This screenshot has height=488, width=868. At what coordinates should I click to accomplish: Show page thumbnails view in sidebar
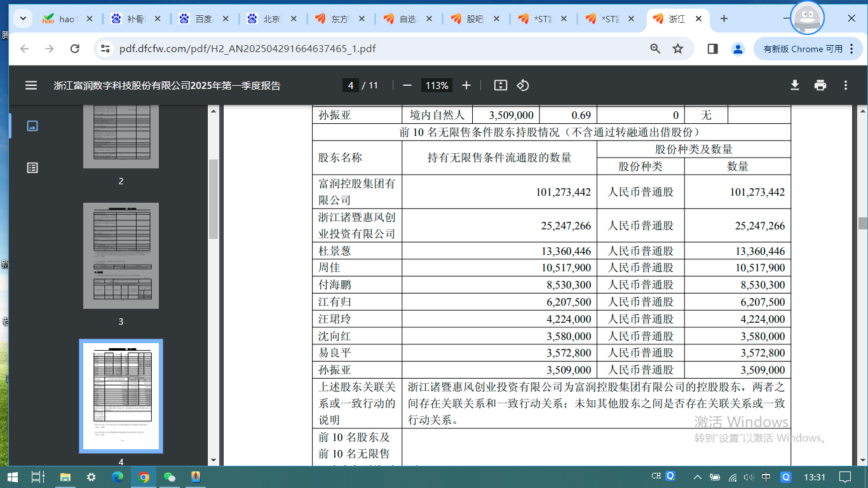[32, 126]
